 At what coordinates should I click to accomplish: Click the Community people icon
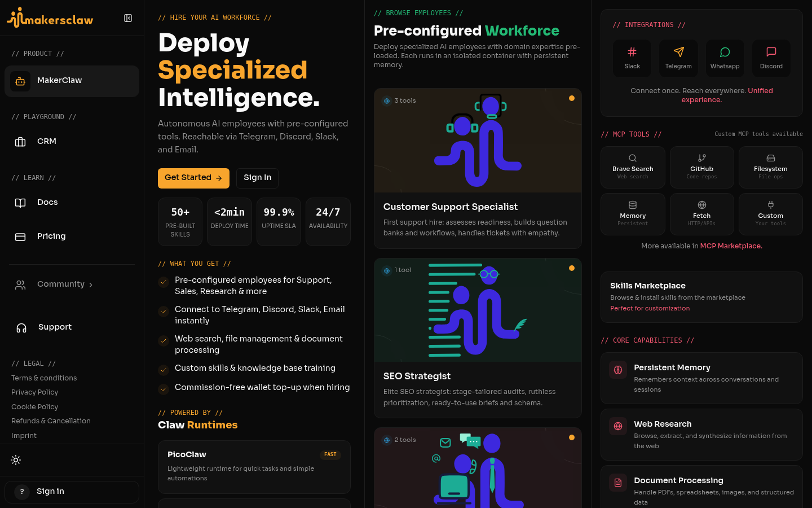(20, 285)
